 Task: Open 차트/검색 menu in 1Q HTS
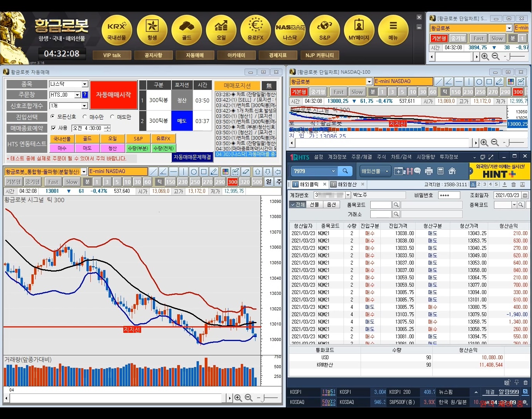coord(401,157)
